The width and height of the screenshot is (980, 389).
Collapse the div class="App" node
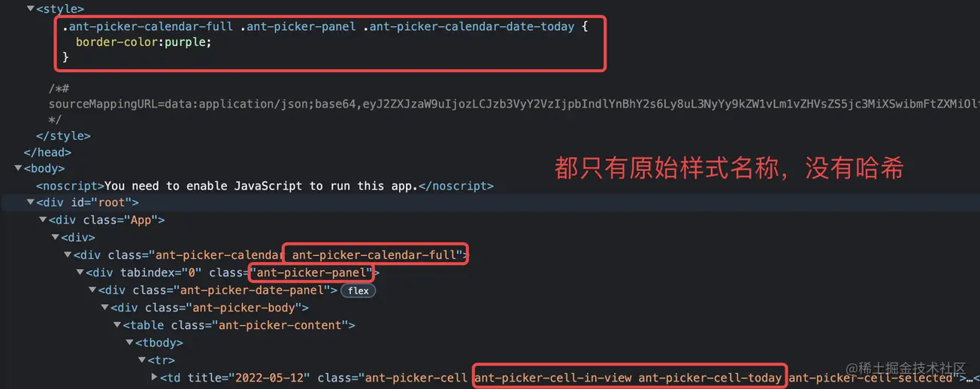tap(44, 220)
